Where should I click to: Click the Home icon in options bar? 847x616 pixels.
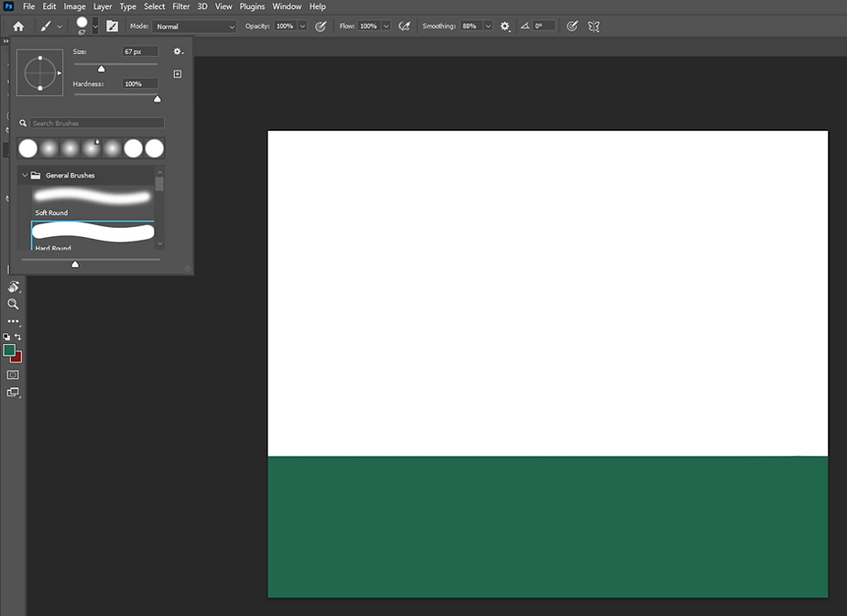[17, 27]
